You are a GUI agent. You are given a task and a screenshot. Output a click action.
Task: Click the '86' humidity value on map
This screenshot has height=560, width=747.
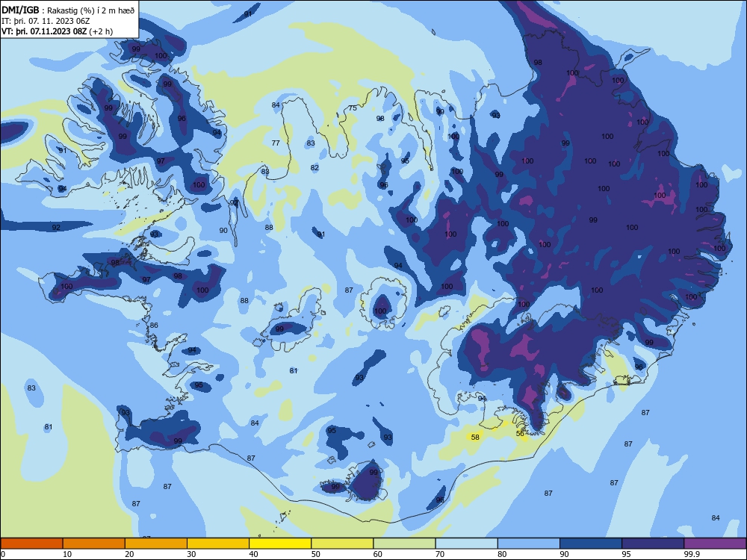pos(154,326)
